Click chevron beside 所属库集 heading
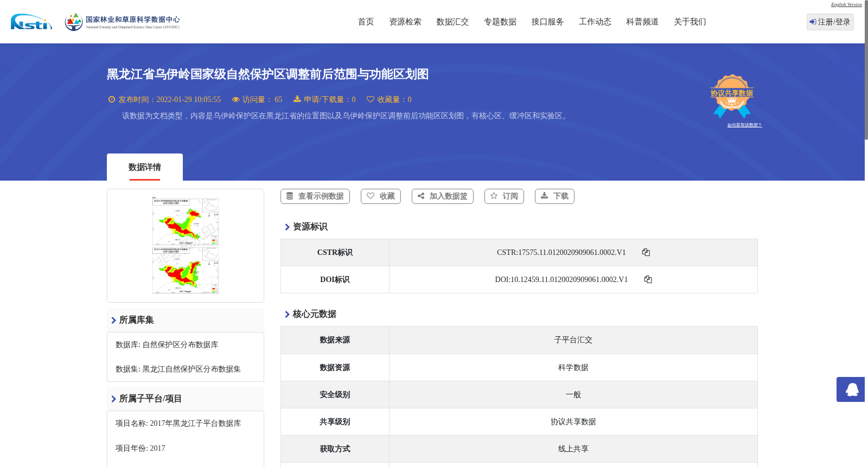The width and height of the screenshot is (868, 467). point(113,321)
